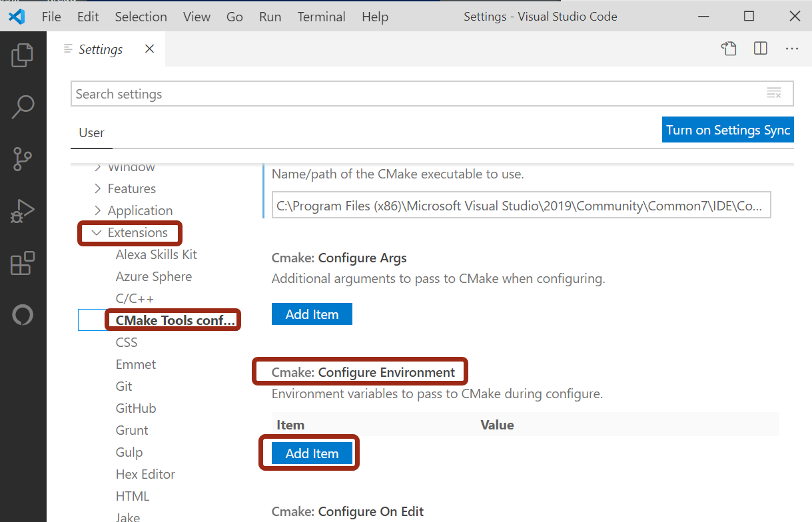Select the User settings tab

(91, 132)
